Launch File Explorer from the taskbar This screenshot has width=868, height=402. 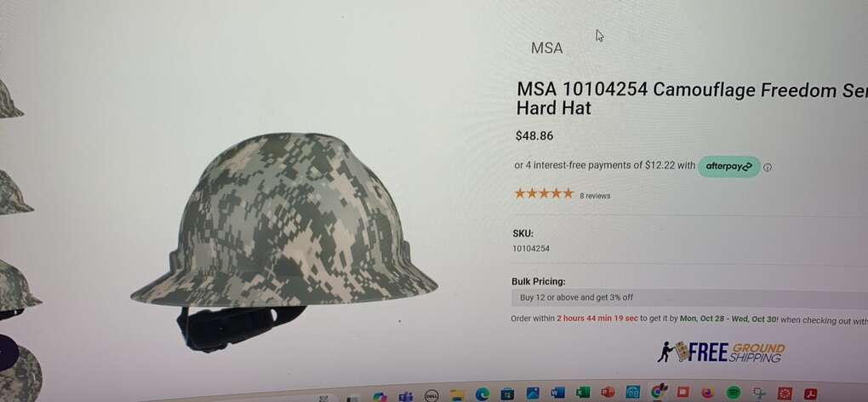point(457,395)
